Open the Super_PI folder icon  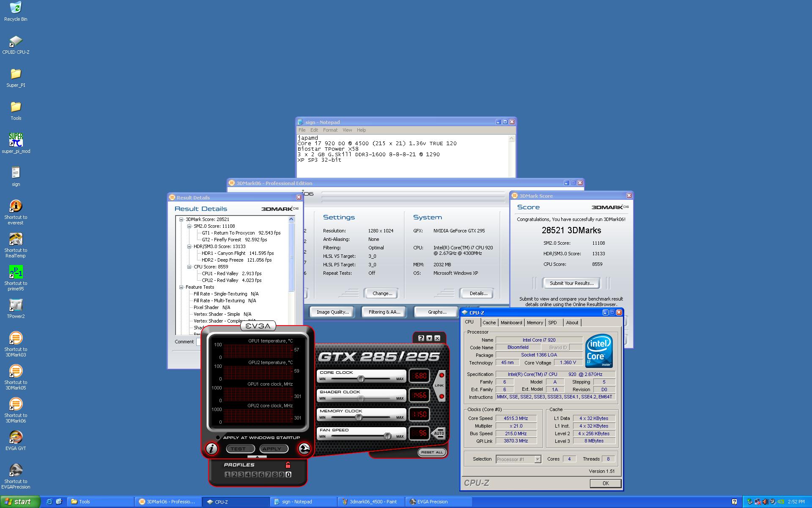pyautogui.click(x=16, y=77)
